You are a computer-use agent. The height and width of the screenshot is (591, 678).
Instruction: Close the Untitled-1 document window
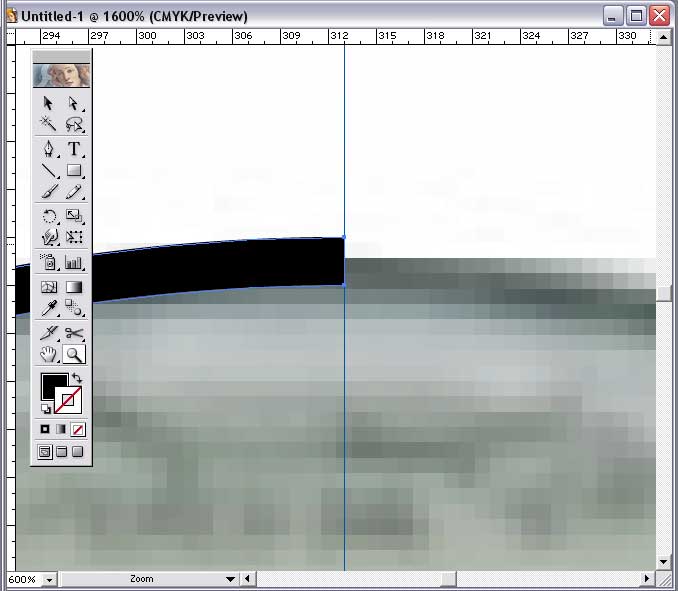659,16
